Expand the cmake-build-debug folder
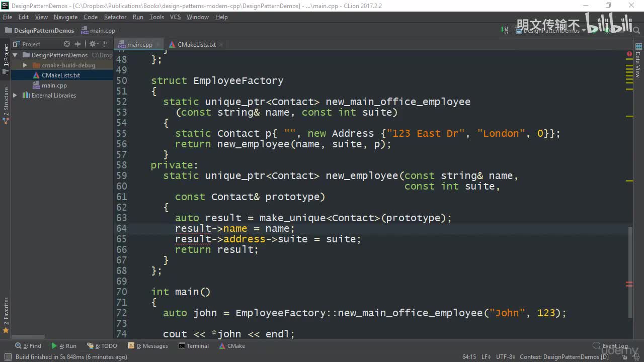 (25, 65)
